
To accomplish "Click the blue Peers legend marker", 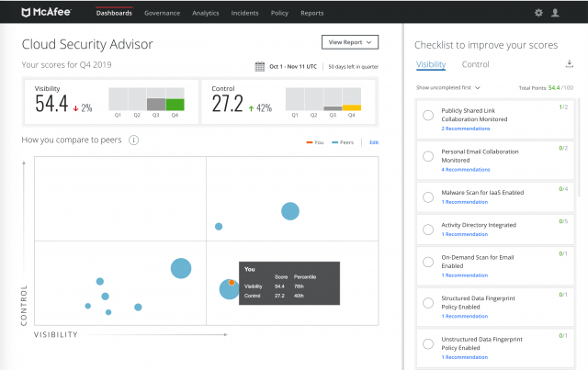I will coord(334,142).
